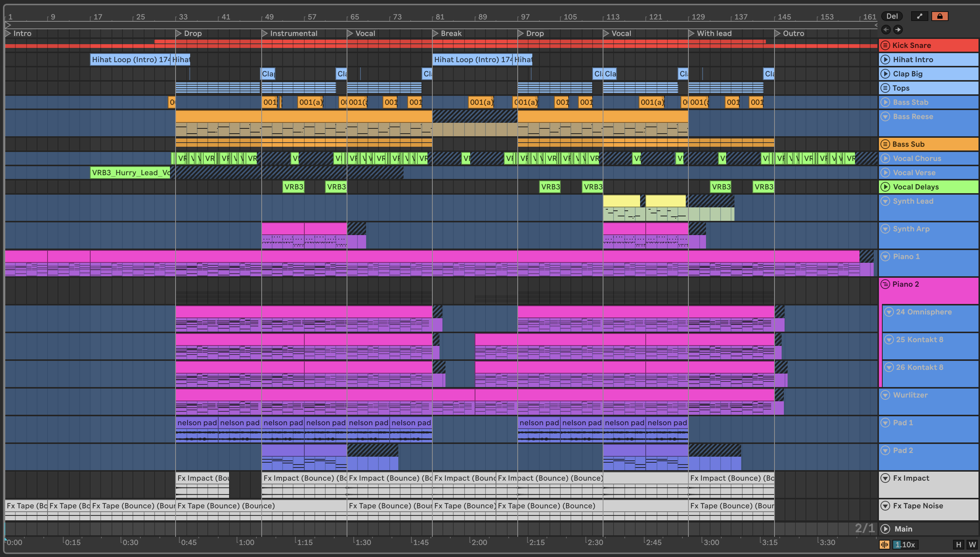Click the H optimize height button
This screenshot has height=557, width=980.
(958, 544)
